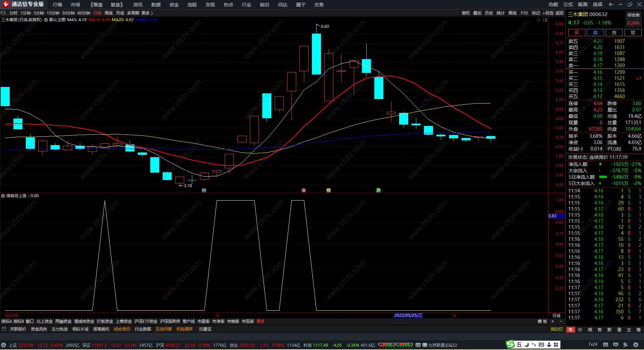Screen dimensions: 644x350
Task: Click the keyboard icon in status bar
Action: point(605,345)
